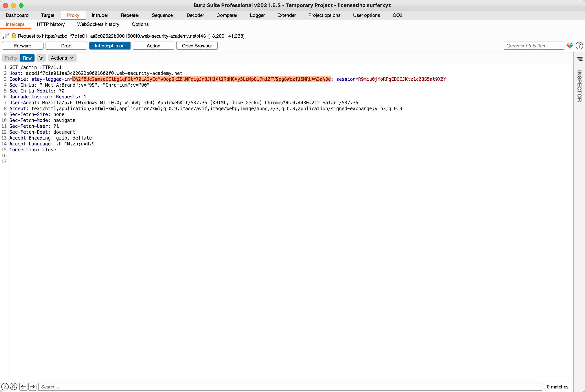Go to previous search match arrow
Screen dimensions: 585x392
pos(24,387)
